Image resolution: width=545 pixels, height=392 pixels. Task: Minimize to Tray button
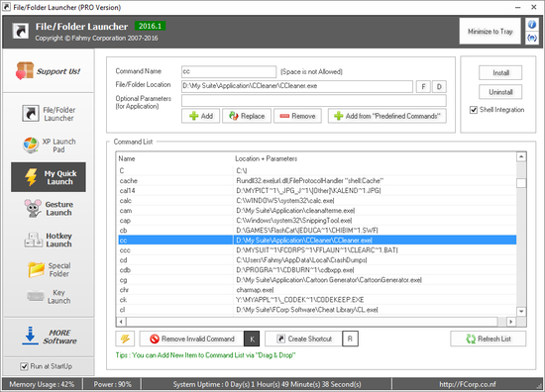tap(490, 32)
